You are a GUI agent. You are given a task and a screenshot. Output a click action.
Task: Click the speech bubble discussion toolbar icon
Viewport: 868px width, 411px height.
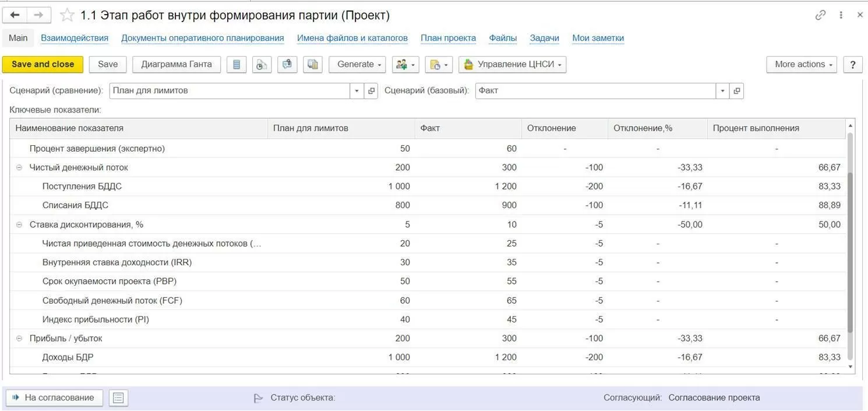click(287, 65)
